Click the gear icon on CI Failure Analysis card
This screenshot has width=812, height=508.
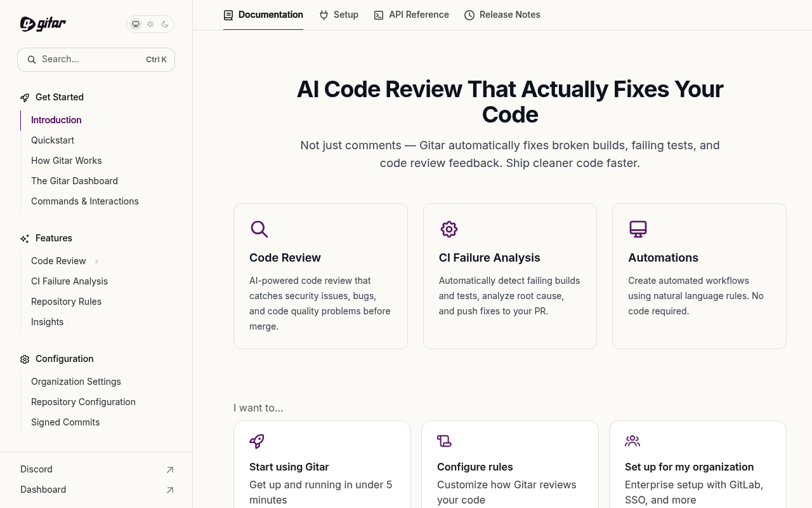tap(449, 229)
